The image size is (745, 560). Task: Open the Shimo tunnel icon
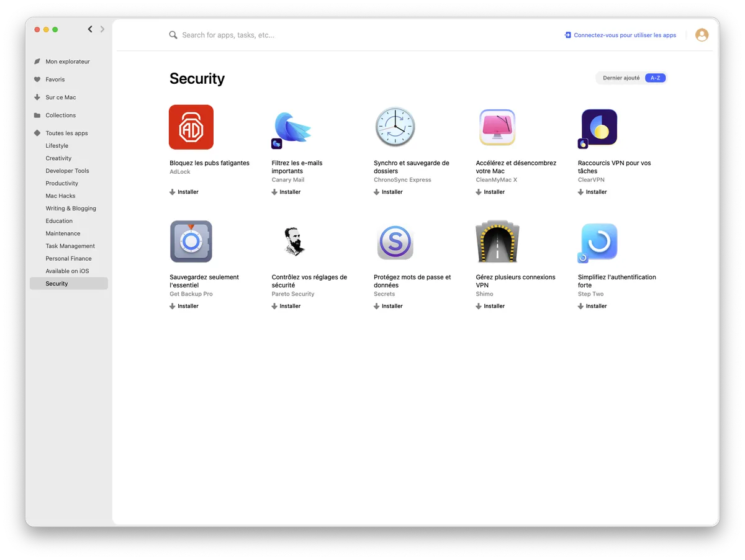point(497,242)
